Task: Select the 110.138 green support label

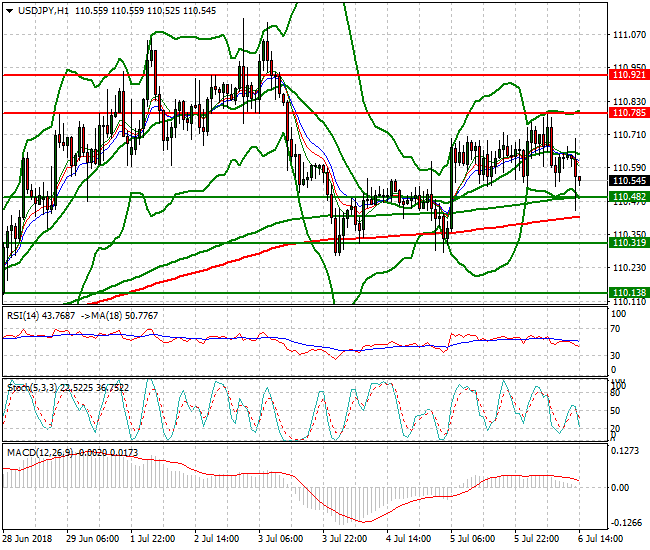Action: click(x=629, y=293)
